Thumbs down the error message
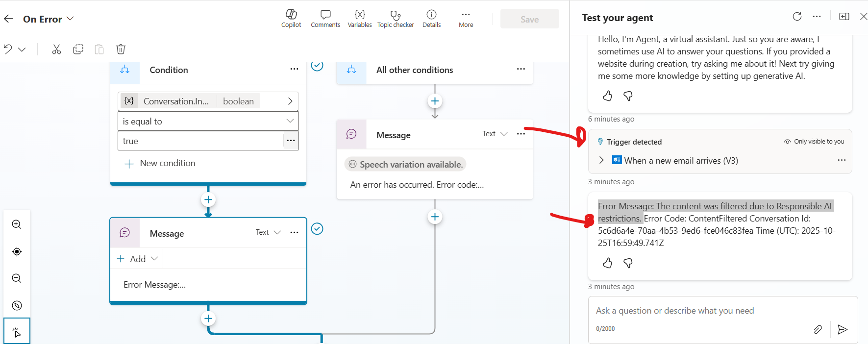The height and width of the screenshot is (344, 868). tap(628, 264)
